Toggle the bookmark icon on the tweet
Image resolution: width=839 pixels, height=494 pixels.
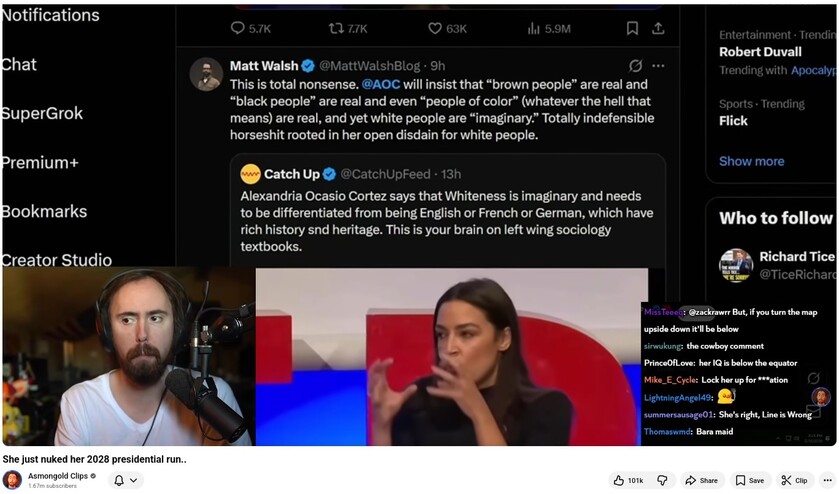click(632, 29)
